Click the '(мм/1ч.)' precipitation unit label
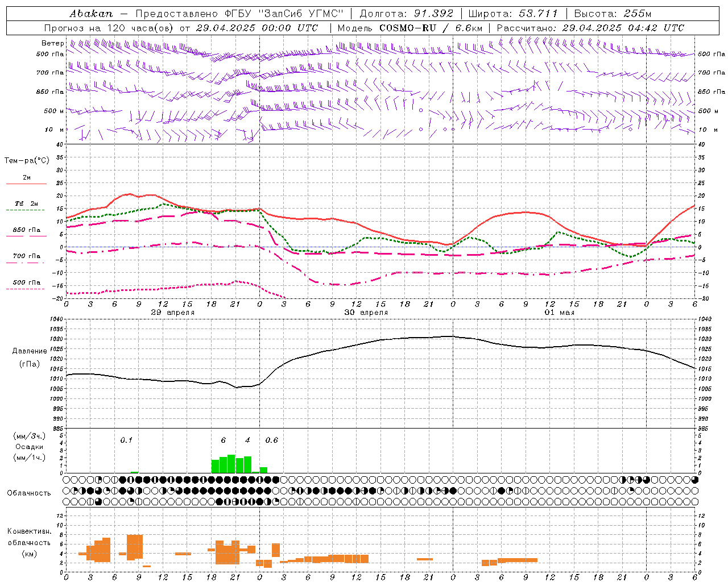This screenshot has width=728, height=582. [x=29, y=458]
